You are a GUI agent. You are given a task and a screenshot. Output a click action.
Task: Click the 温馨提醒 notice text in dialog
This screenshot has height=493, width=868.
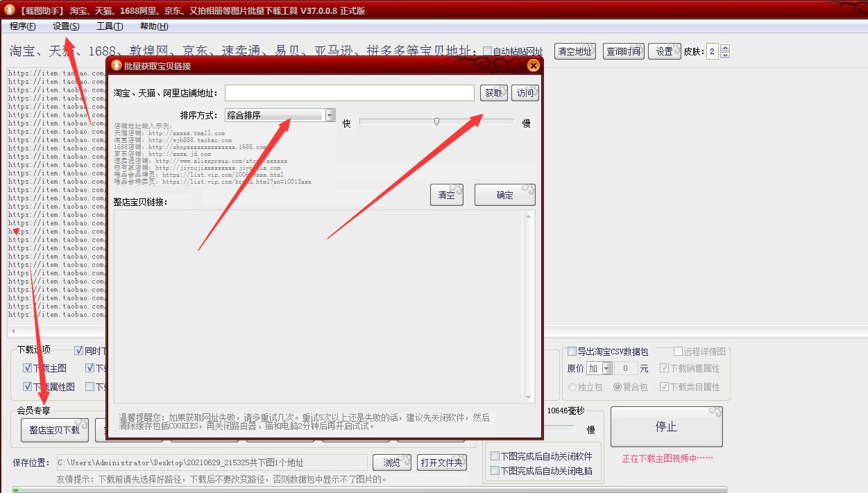point(304,422)
